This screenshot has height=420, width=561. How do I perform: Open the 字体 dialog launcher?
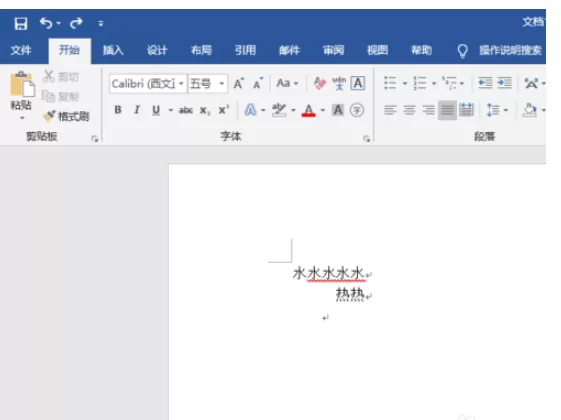point(367,139)
